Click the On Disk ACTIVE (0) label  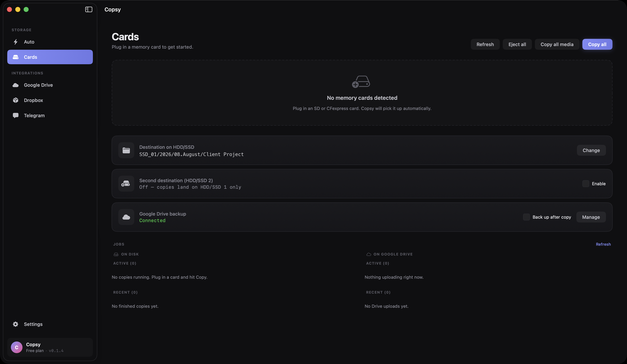click(x=125, y=263)
